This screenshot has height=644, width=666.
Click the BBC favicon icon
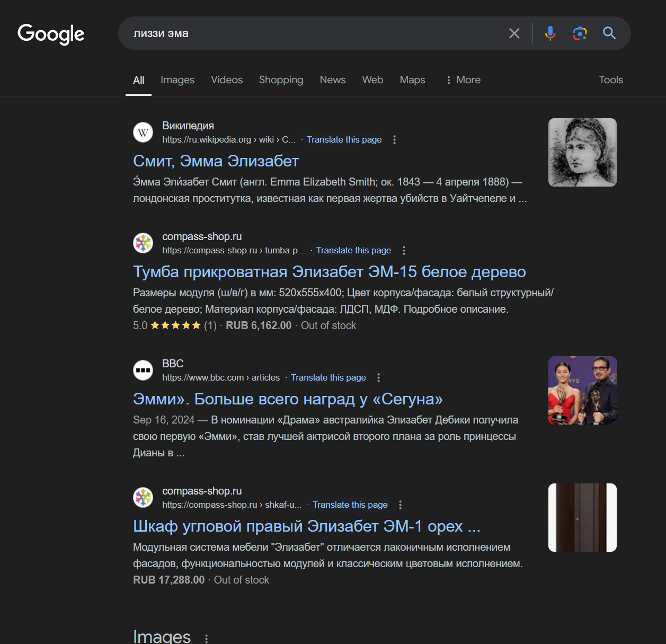click(x=143, y=370)
